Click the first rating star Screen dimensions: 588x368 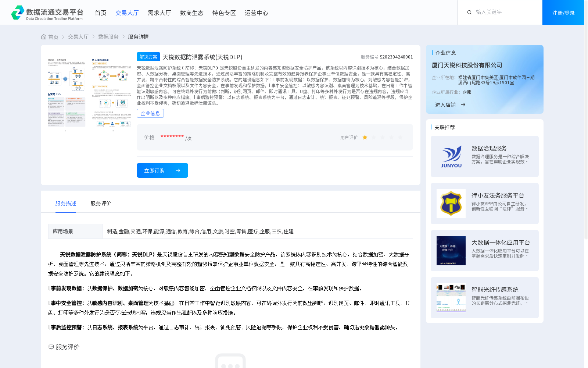pos(365,137)
